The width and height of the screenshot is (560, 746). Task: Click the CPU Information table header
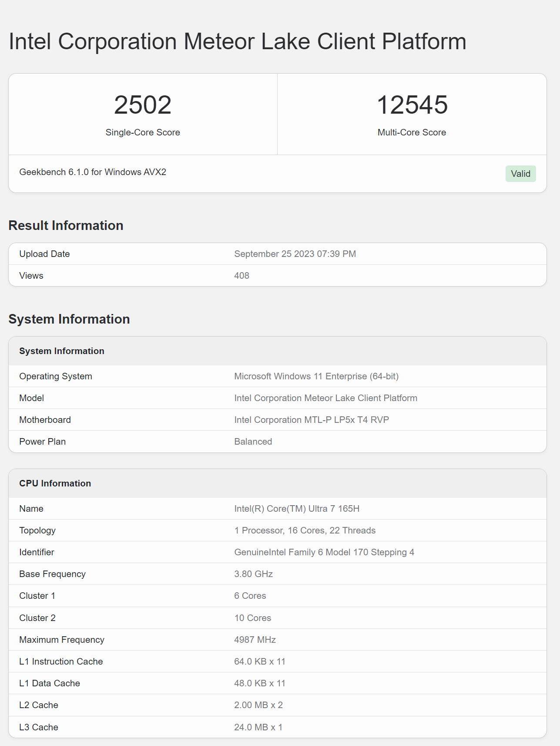pos(55,483)
